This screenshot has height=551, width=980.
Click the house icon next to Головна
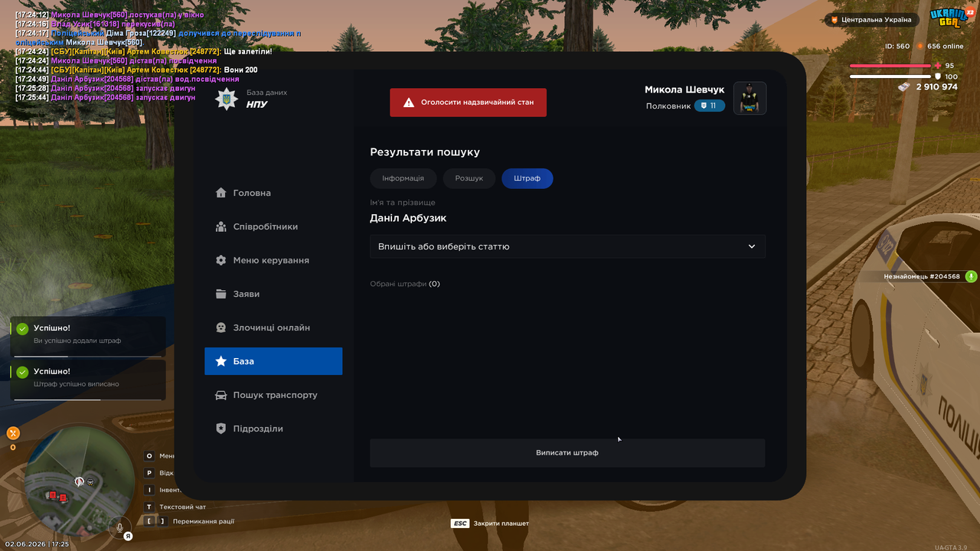tap(221, 193)
